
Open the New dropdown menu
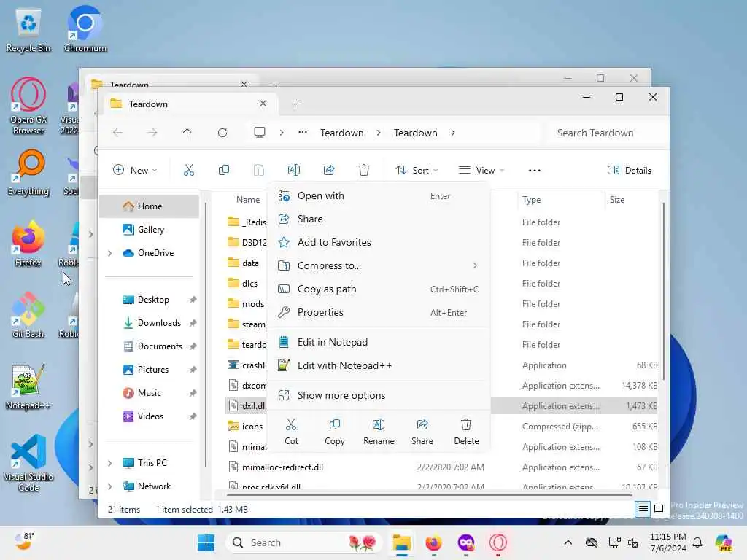(x=135, y=170)
